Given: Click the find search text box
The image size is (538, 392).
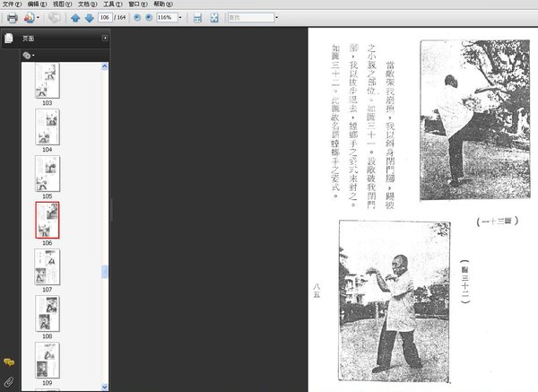Looking at the screenshot, I should click(251, 18).
